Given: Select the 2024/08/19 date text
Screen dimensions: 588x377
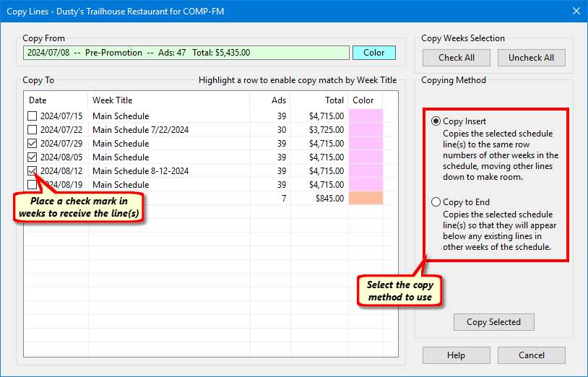Looking at the screenshot, I should (61, 185).
